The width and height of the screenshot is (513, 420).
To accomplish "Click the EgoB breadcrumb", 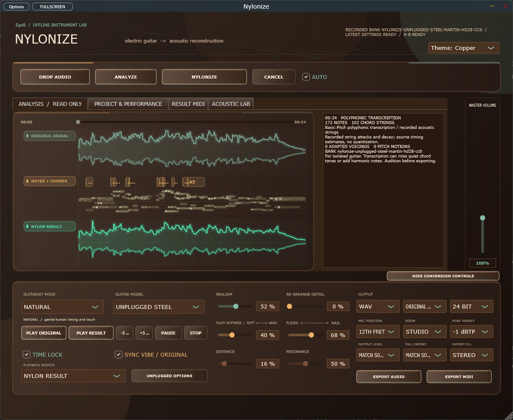I will [x=20, y=25].
